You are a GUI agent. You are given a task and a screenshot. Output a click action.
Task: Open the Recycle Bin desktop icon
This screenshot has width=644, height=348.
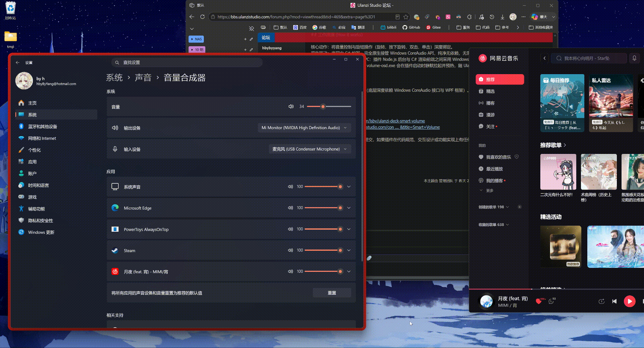10,10
